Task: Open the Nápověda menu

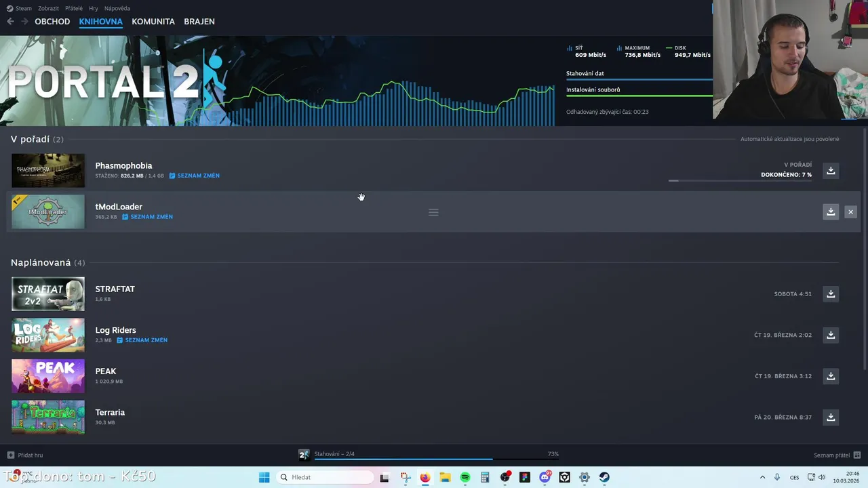Action: tap(117, 8)
